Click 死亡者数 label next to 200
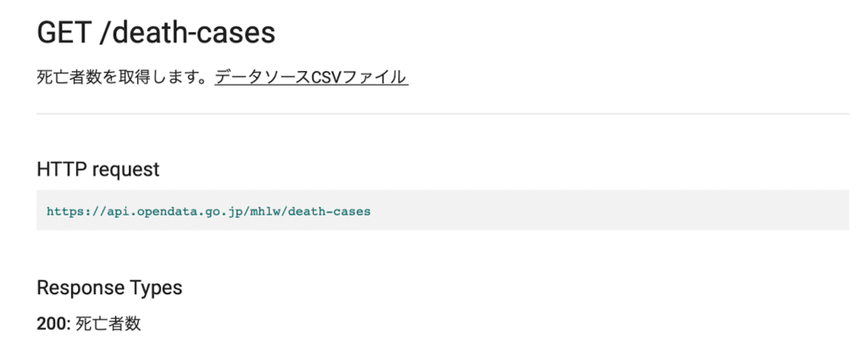Viewport: 868px width, 351px height. coord(108,324)
